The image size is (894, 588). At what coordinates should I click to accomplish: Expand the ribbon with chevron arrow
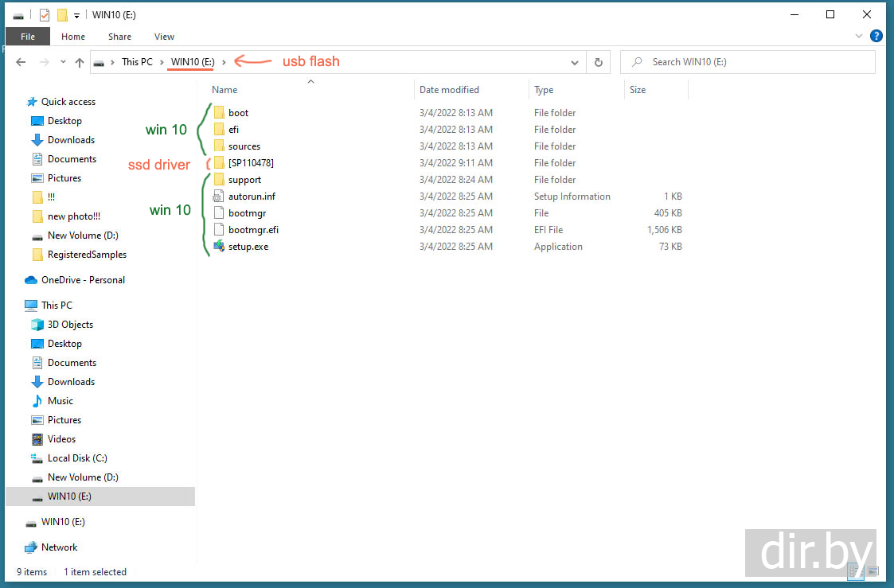[859, 36]
